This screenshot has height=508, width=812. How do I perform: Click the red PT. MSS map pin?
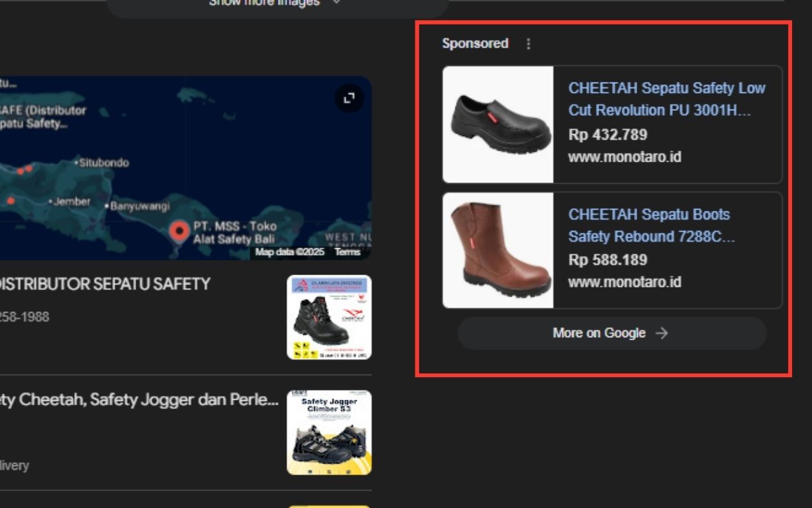click(x=179, y=230)
